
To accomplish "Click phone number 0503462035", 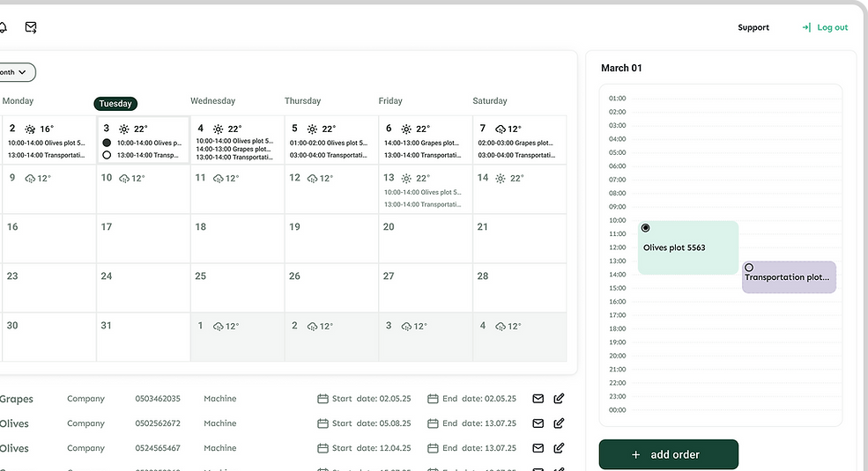I will click(158, 399).
